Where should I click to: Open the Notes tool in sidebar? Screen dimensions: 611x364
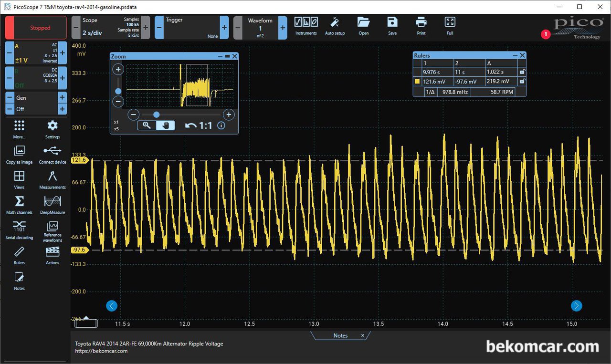[19, 281]
